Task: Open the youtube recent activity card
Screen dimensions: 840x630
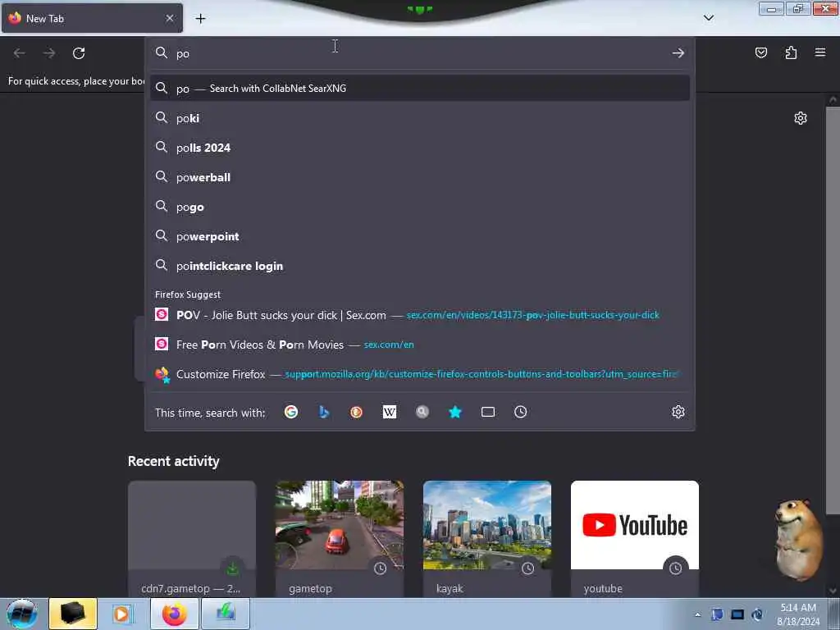Action: click(635, 539)
